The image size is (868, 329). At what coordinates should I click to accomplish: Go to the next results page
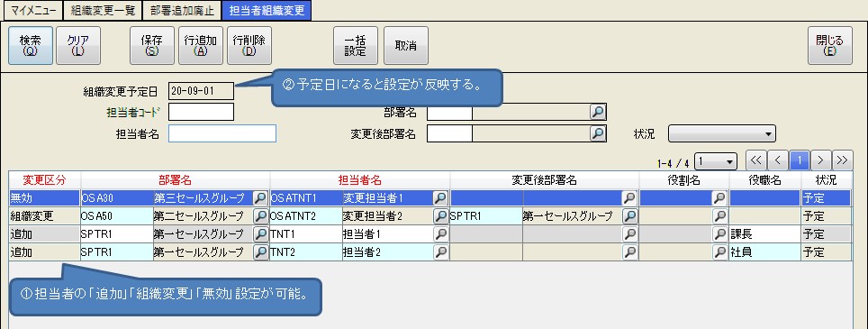(x=820, y=160)
